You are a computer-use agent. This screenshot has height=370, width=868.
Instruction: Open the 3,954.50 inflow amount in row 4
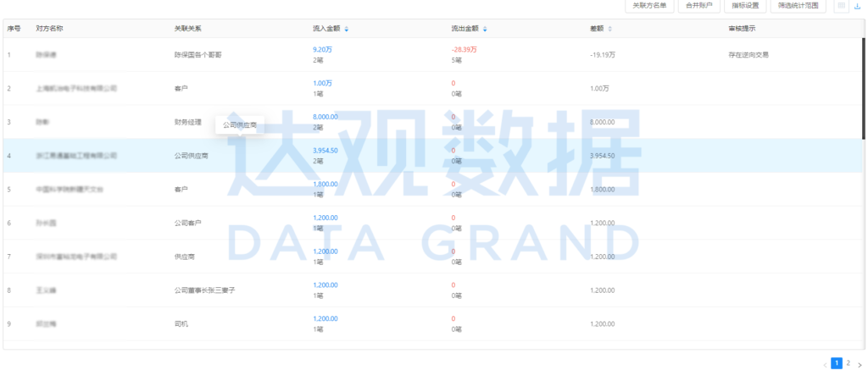click(x=325, y=150)
